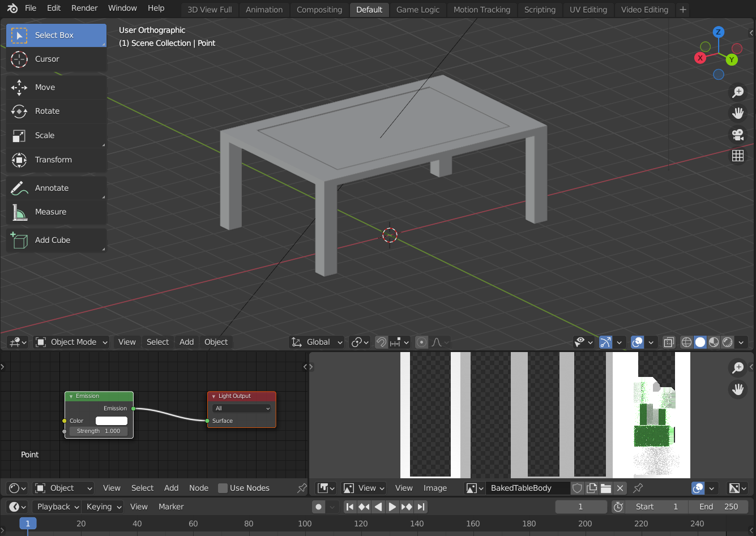
Task: Pick the Rotate tool
Action: pyautogui.click(x=56, y=111)
